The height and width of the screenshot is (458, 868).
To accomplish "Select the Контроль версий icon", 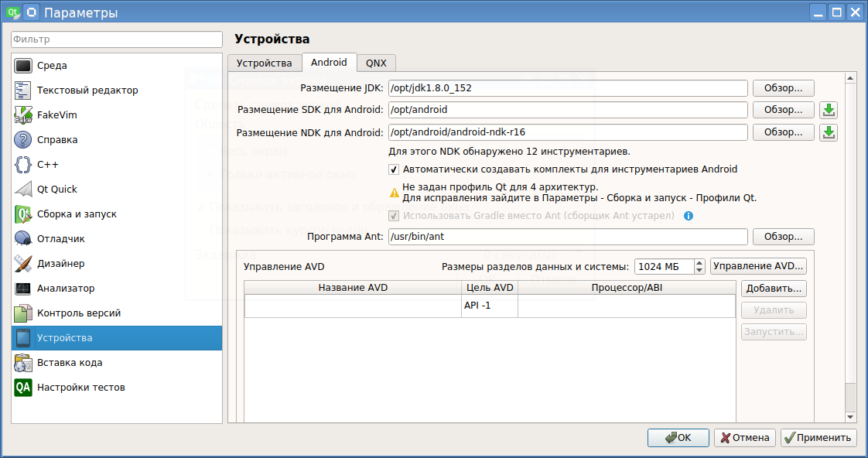I will coord(23,313).
